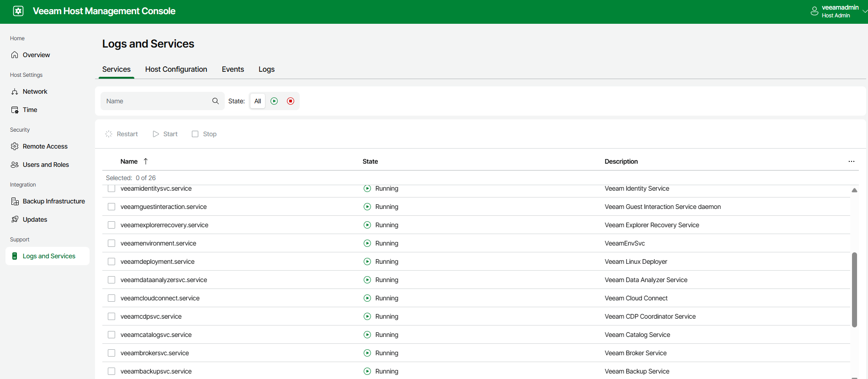The image size is (868, 379).
Task: Open Time settings in sidebar
Action: pos(30,110)
